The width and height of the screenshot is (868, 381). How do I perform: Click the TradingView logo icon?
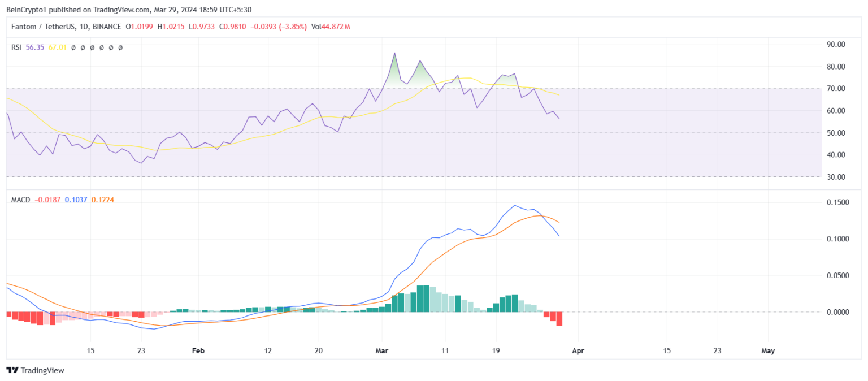(x=12, y=370)
